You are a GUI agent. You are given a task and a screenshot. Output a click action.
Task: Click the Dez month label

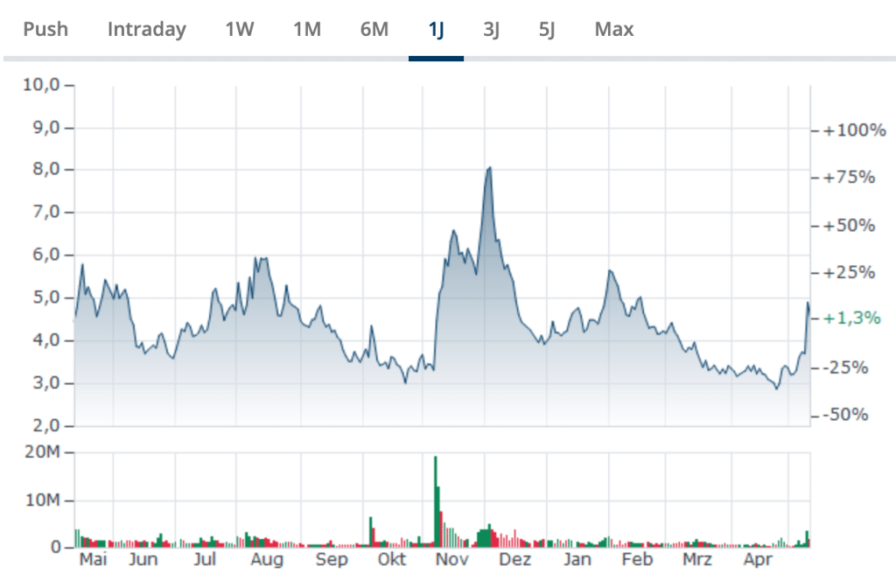(x=514, y=559)
